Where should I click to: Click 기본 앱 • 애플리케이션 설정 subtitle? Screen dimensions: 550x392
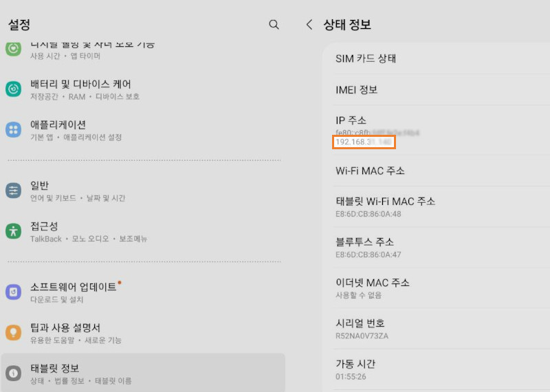point(76,138)
